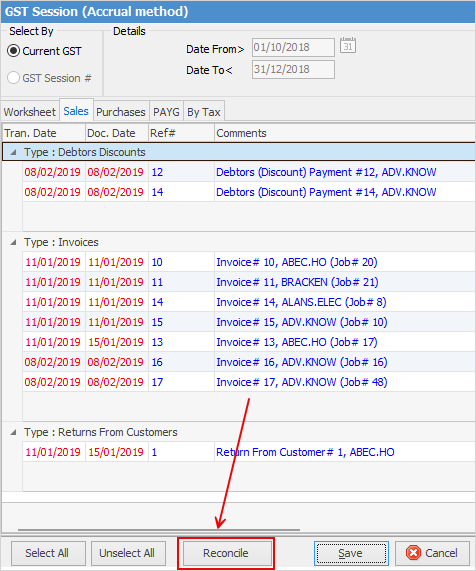Select Invoice# 13, ABEC.HO (Job# 17)
Screen dimensions: 476x571
249,342
